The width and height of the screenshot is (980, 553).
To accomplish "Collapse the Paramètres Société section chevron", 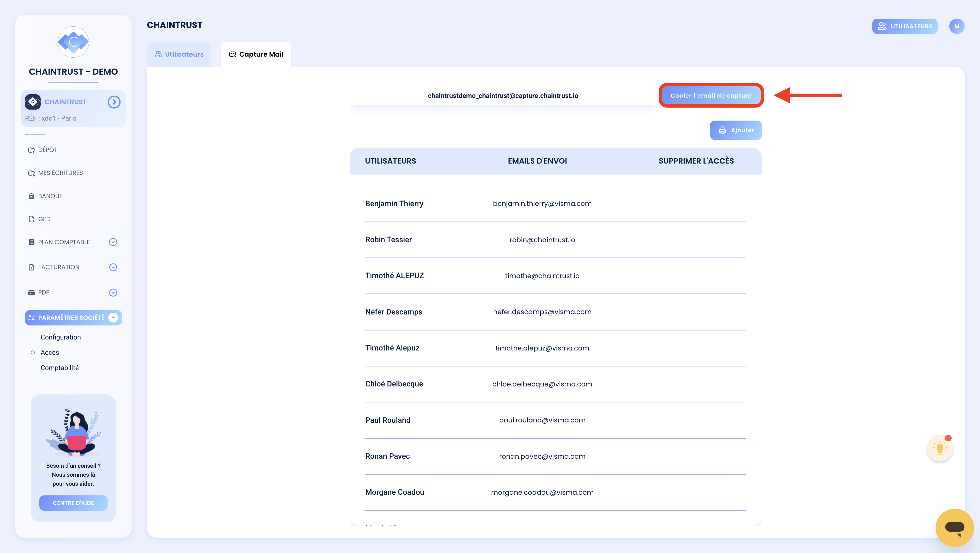I will coord(113,317).
